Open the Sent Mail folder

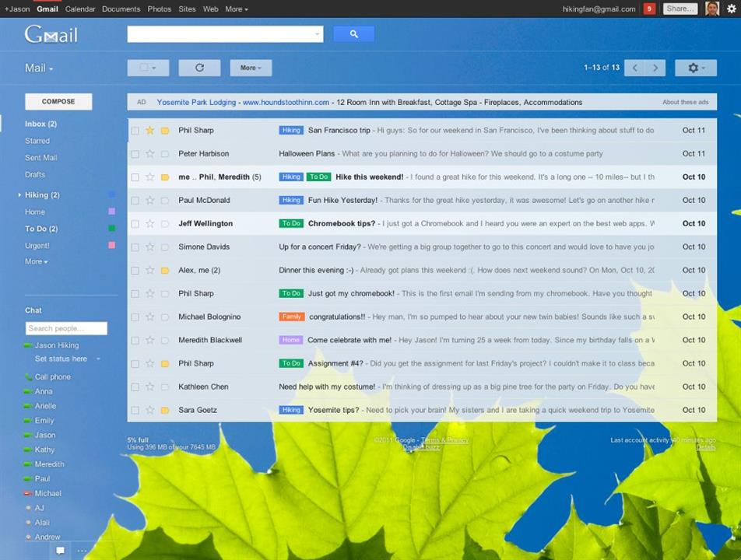[x=41, y=158]
